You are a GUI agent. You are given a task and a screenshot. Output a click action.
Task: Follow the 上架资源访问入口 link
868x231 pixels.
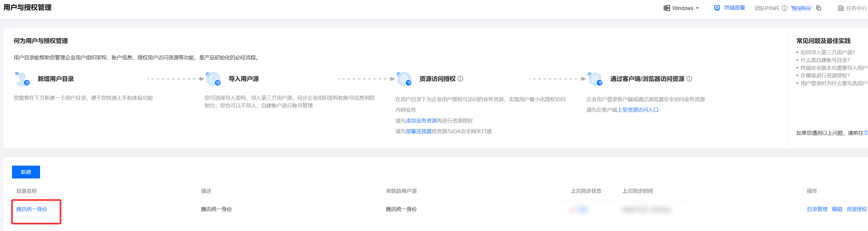638,110
